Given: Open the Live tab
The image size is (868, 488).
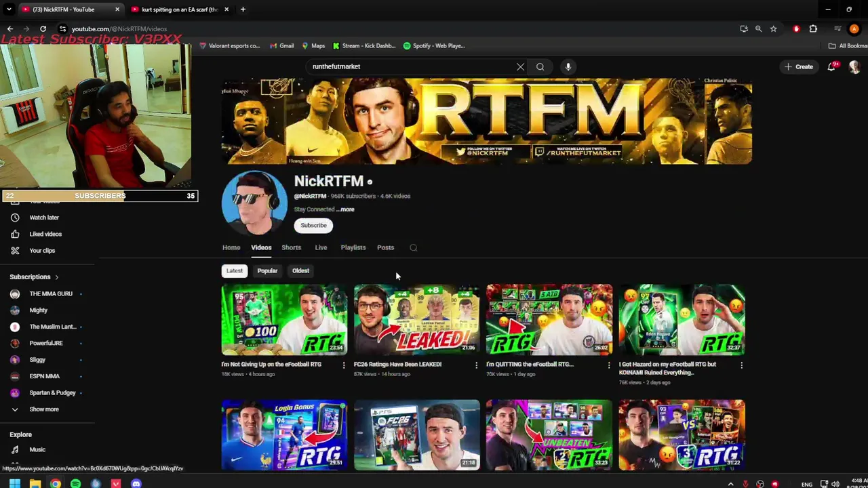Looking at the screenshot, I should 321,247.
